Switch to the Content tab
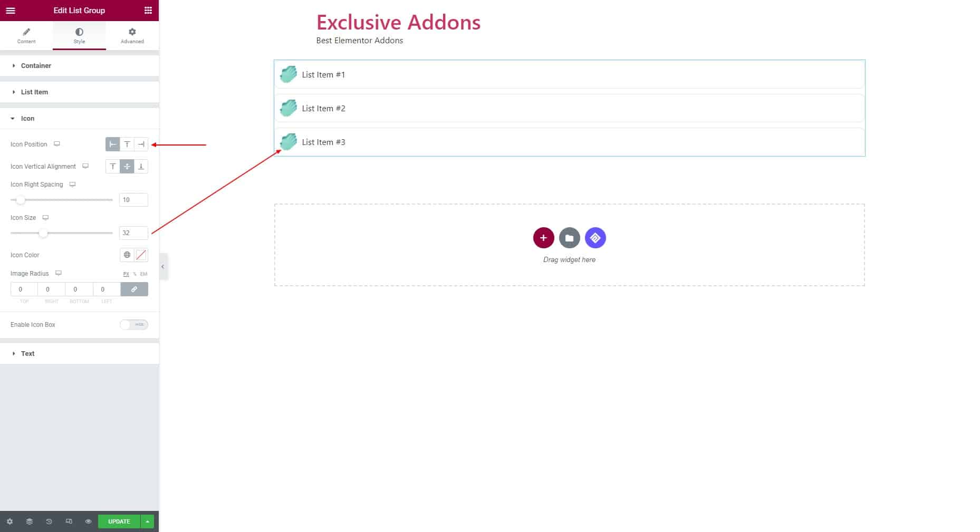The image size is (980, 532). point(26,36)
